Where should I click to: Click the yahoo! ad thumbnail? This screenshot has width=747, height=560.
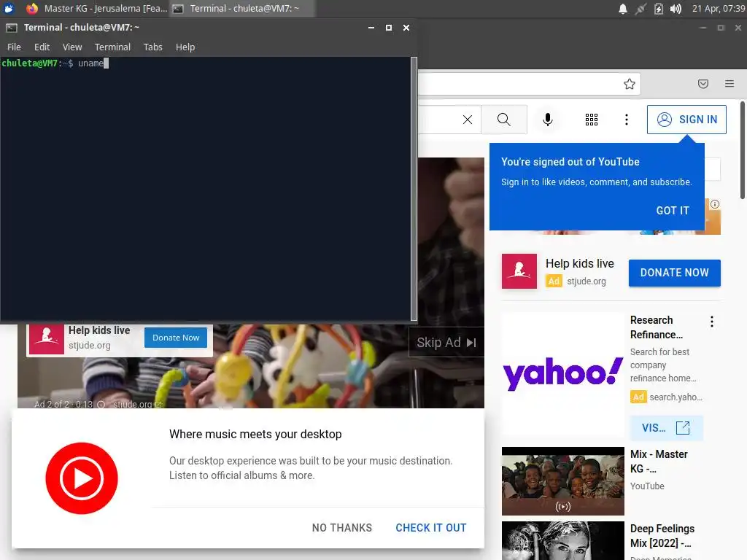[562, 374]
